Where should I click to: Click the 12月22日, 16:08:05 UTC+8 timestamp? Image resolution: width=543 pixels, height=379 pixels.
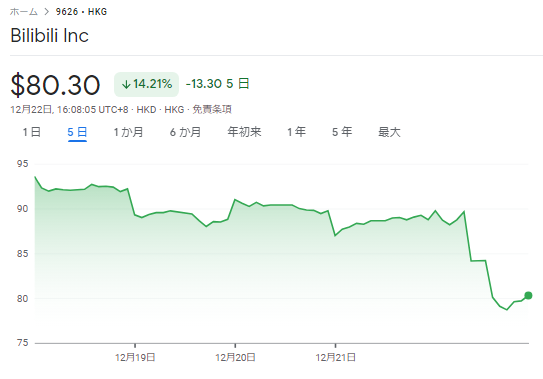pos(69,109)
